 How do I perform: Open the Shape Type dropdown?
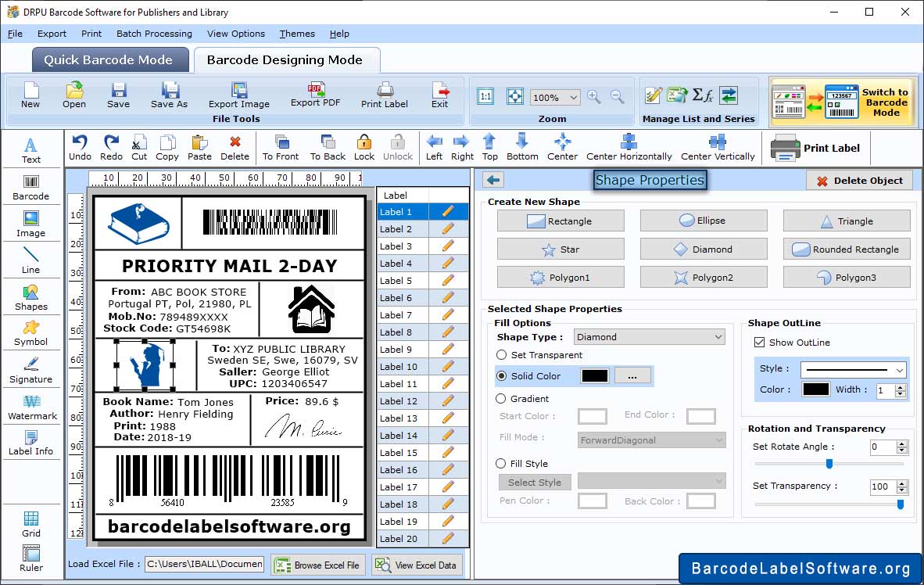tap(649, 337)
